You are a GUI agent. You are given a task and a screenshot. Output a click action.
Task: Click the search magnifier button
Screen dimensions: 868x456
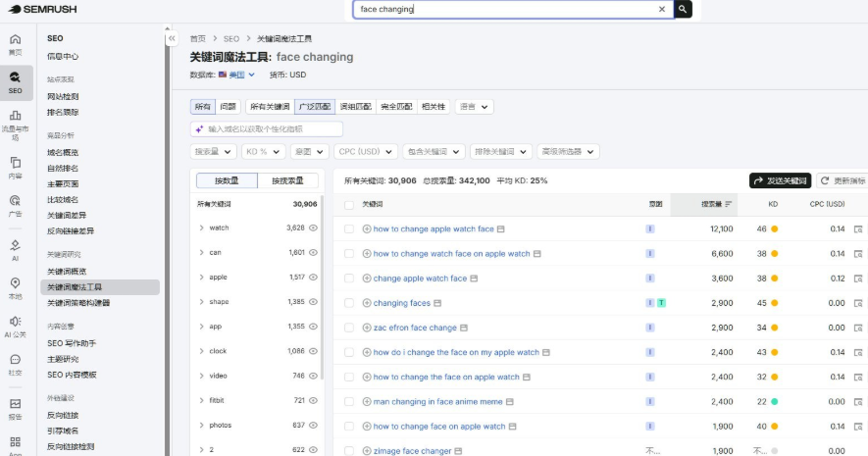(683, 9)
